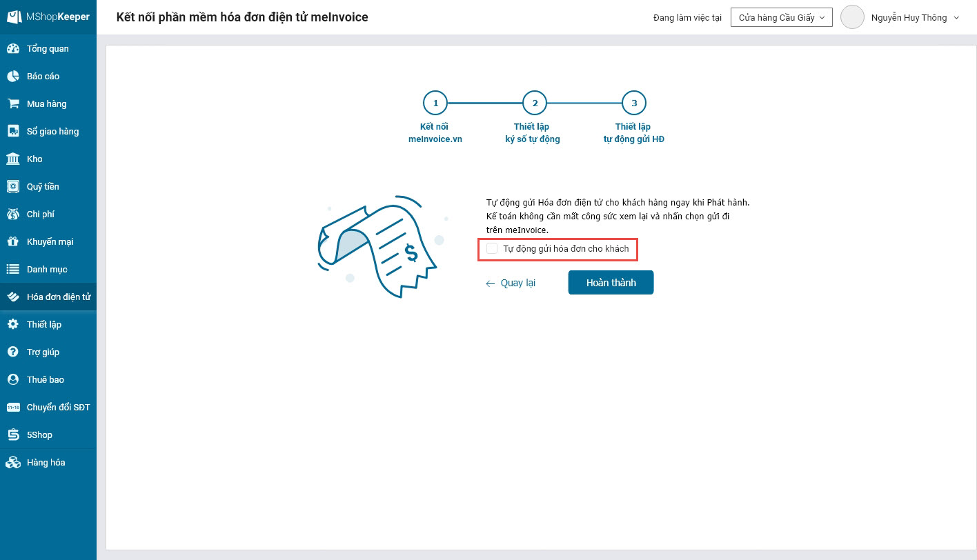Open Quỹ tiền in sidebar

[48, 187]
